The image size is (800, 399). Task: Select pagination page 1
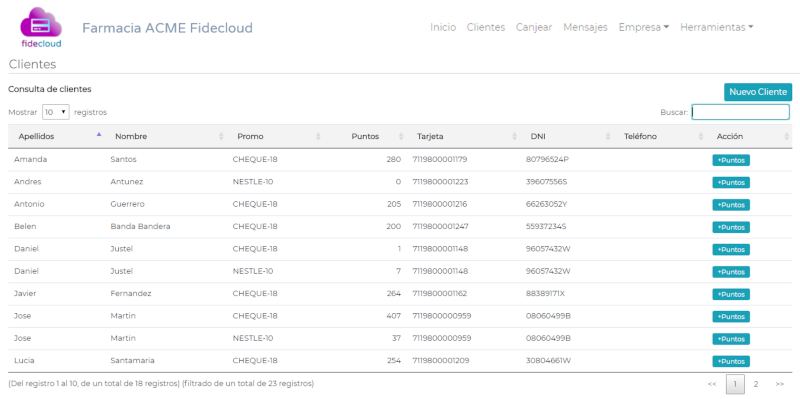pyautogui.click(x=735, y=384)
